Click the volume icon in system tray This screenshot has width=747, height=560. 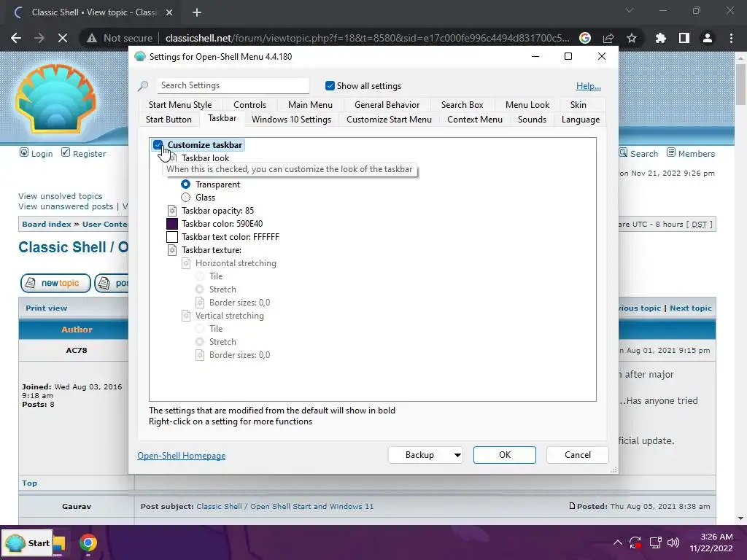pos(673,542)
